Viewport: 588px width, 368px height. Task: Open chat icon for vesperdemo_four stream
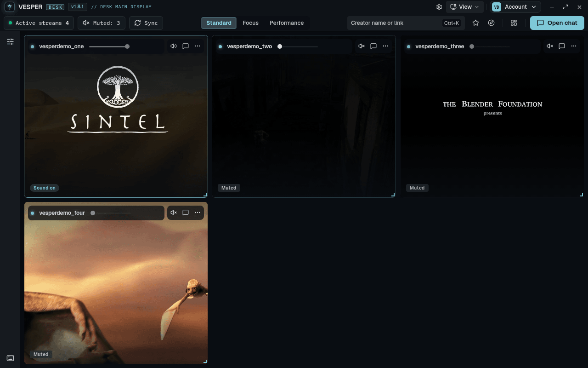click(x=186, y=213)
